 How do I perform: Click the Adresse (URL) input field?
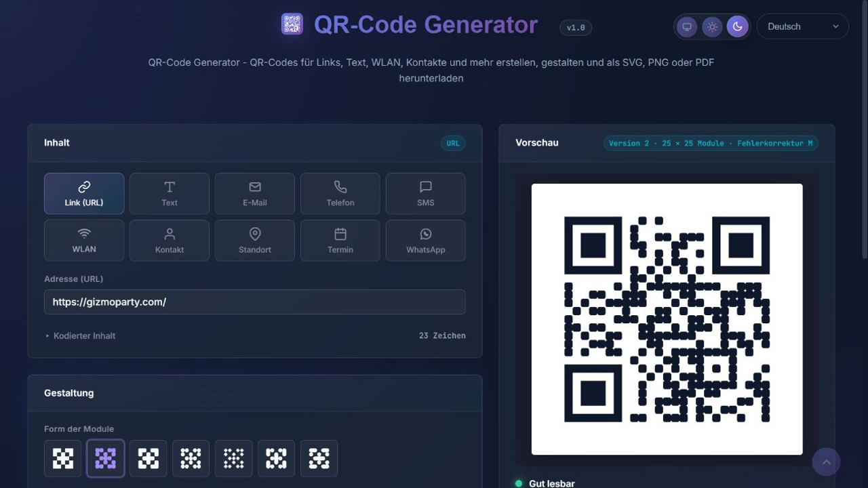[255, 302]
